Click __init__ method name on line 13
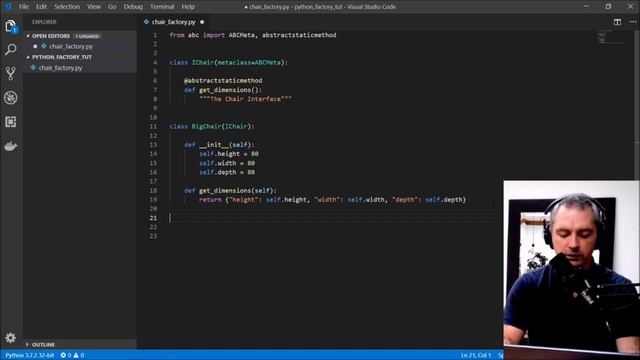 [214, 145]
